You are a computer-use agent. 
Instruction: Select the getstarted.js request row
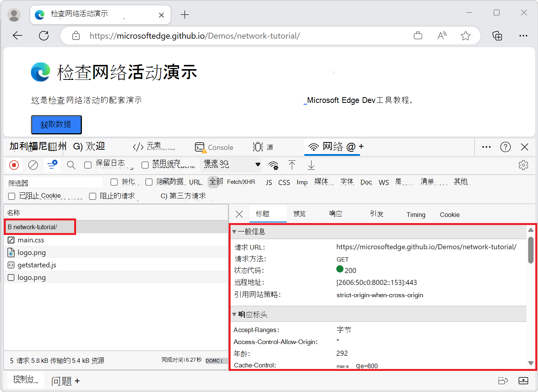click(x=116, y=265)
